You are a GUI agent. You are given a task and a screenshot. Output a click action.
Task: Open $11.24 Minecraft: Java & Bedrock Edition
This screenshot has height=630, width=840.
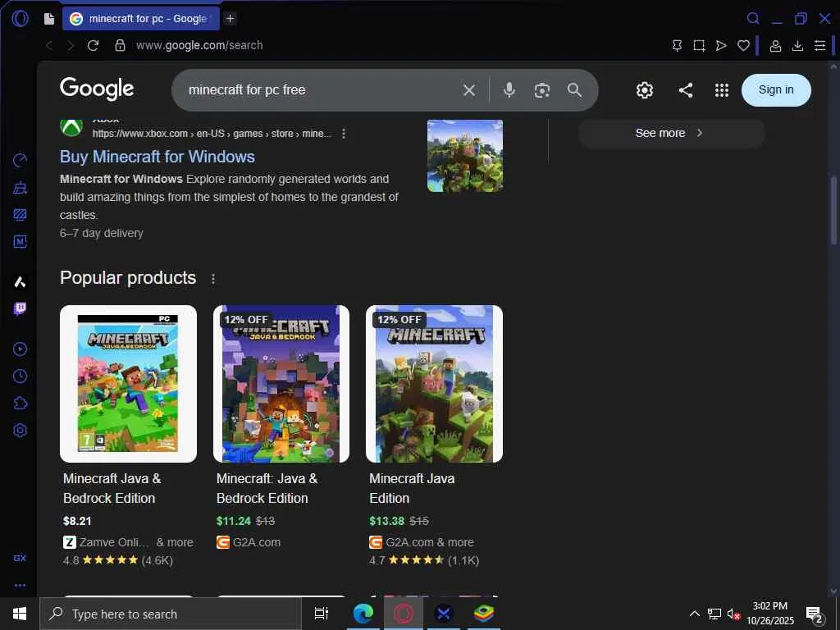[267, 488]
